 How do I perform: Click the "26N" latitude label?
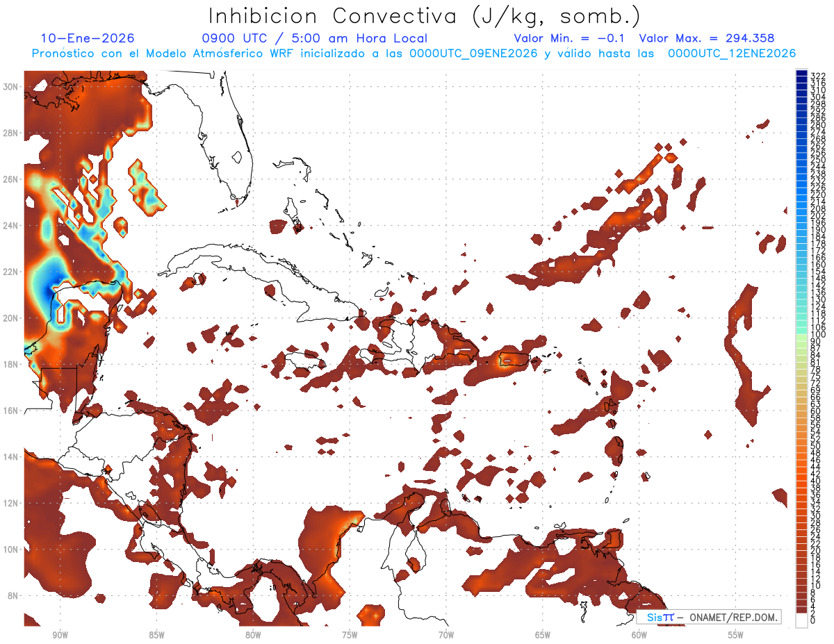[x=12, y=179]
